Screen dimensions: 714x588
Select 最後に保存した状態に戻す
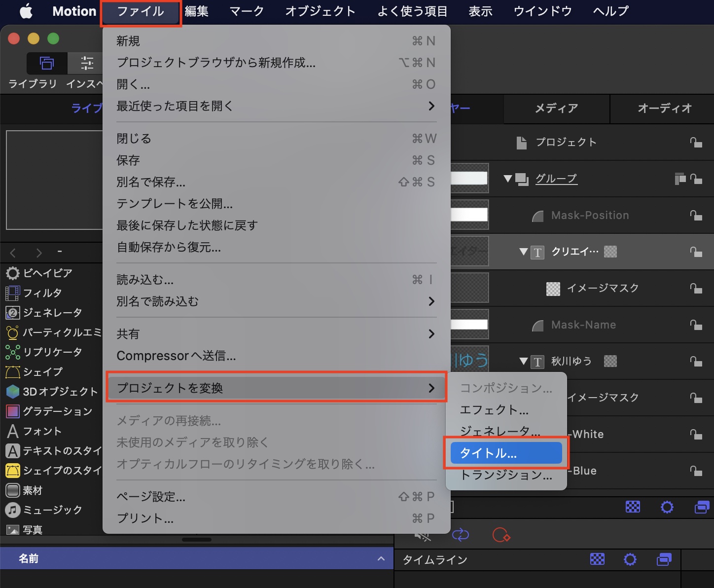coord(276,225)
